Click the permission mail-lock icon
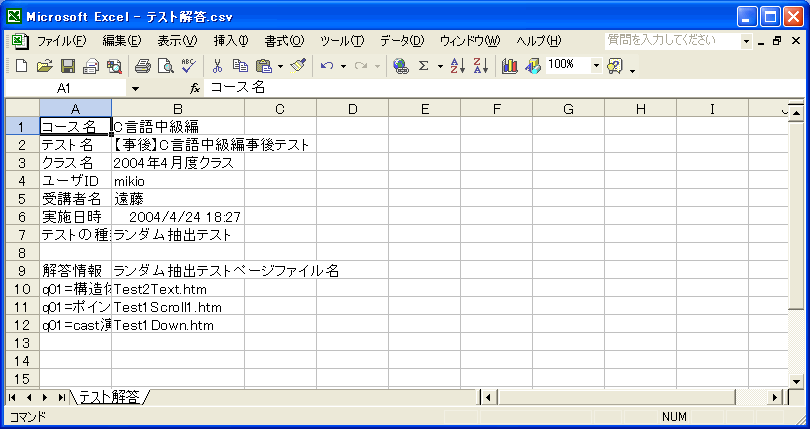810x429 pixels. coord(91,66)
